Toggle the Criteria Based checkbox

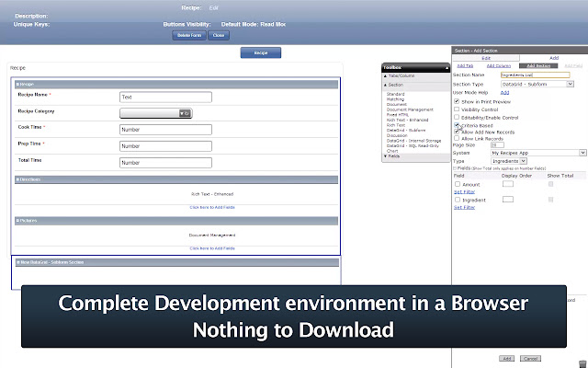click(457, 125)
